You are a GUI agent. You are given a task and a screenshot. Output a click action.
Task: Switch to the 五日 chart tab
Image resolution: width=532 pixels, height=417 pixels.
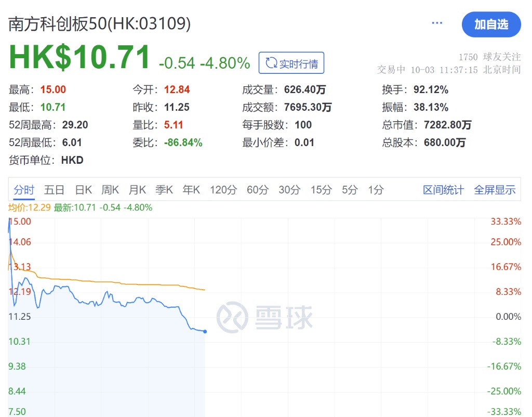[54, 190]
